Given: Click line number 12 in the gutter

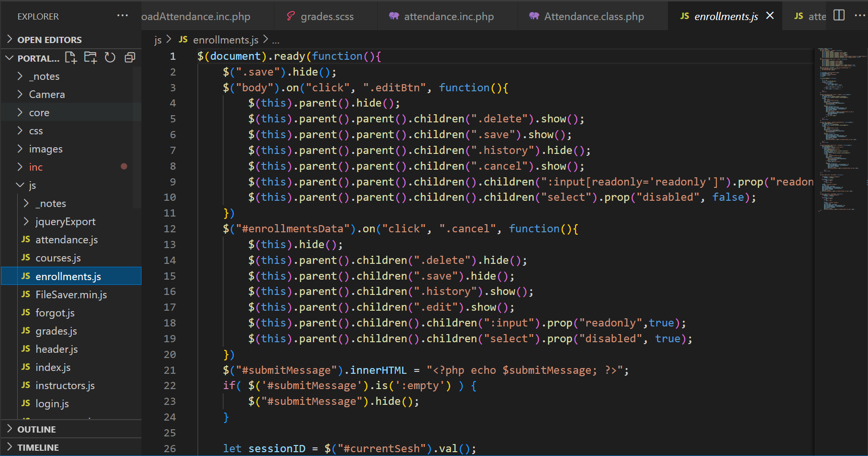Looking at the screenshot, I should [x=170, y=228].
